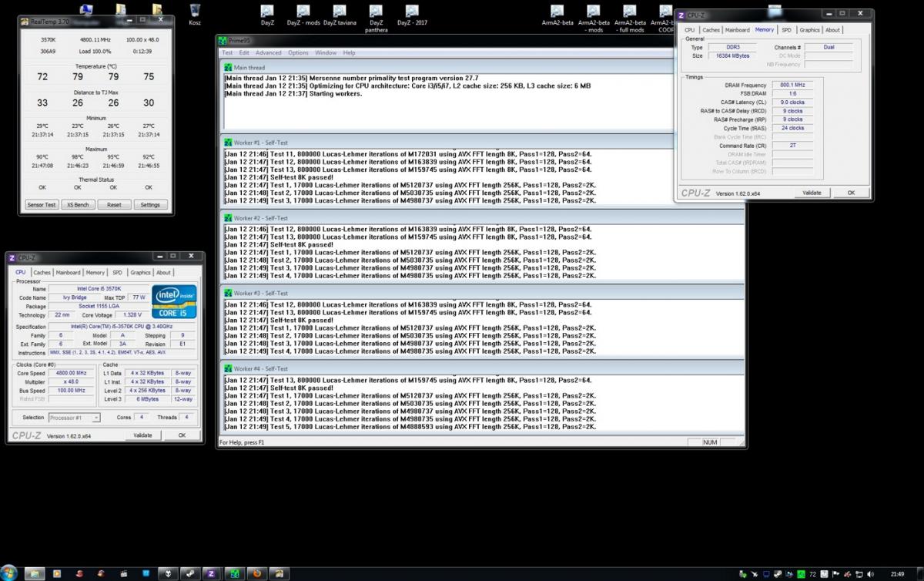Click the volume icon in the system tray

(x=871, y=574)
